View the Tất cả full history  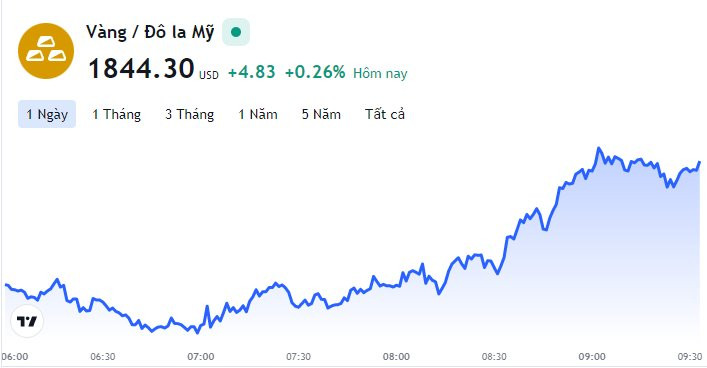pos(385,114)
